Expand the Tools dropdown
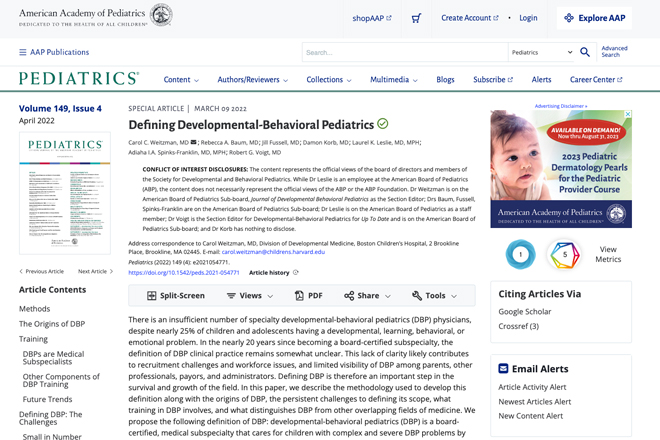Screen dimensions: 660x440 pyautogui.click(x=434, y=296)
